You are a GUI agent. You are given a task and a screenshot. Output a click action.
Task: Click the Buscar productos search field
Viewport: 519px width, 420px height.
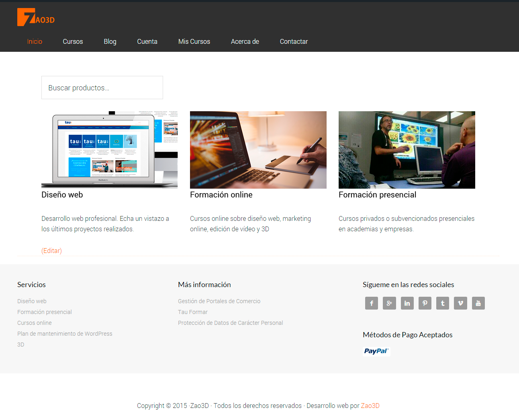click(x=102, y=88)
